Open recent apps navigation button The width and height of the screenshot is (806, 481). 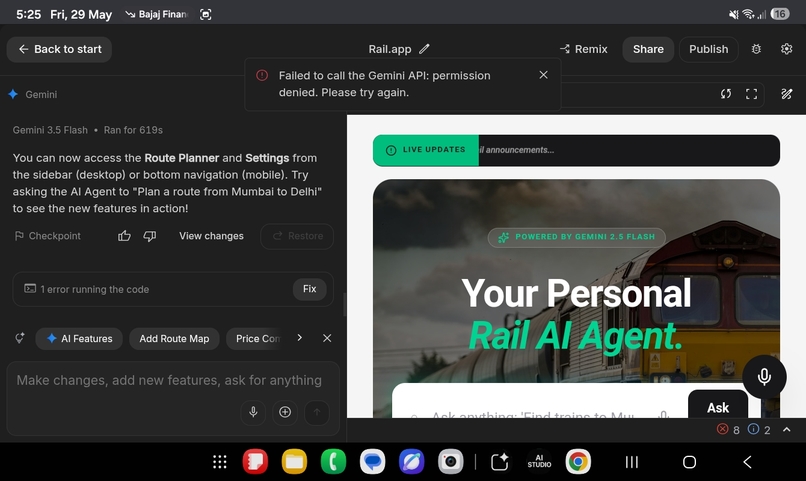tap(632, 462)
